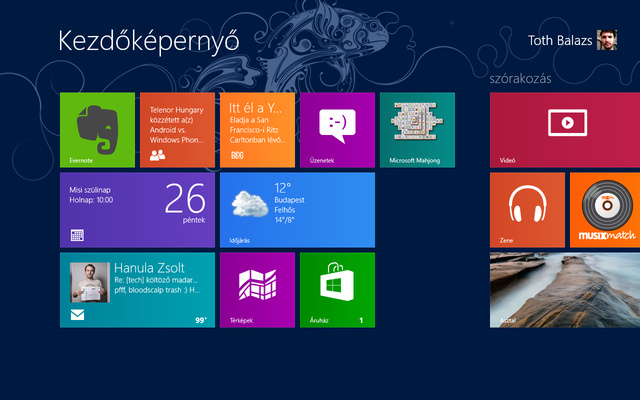Click Hanula Zsolt's photo in mail tile
640x400 pixels.
[x=90, y=282]
